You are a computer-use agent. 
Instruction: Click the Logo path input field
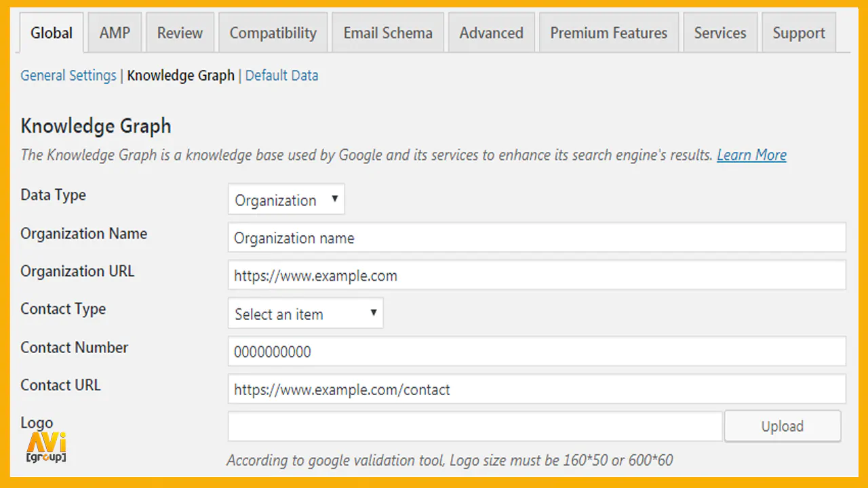tap(475, 426)
